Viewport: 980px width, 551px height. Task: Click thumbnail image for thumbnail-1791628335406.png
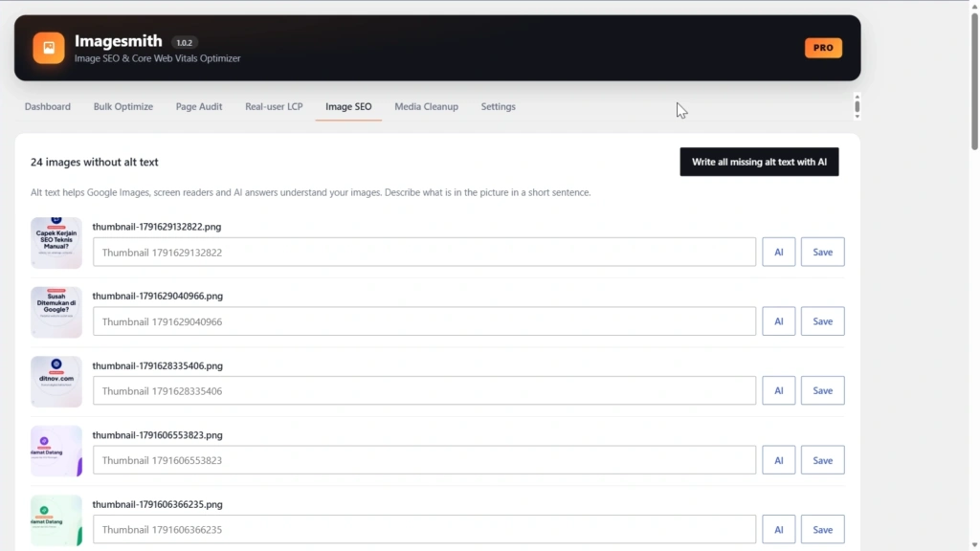[x=56, y=382]
